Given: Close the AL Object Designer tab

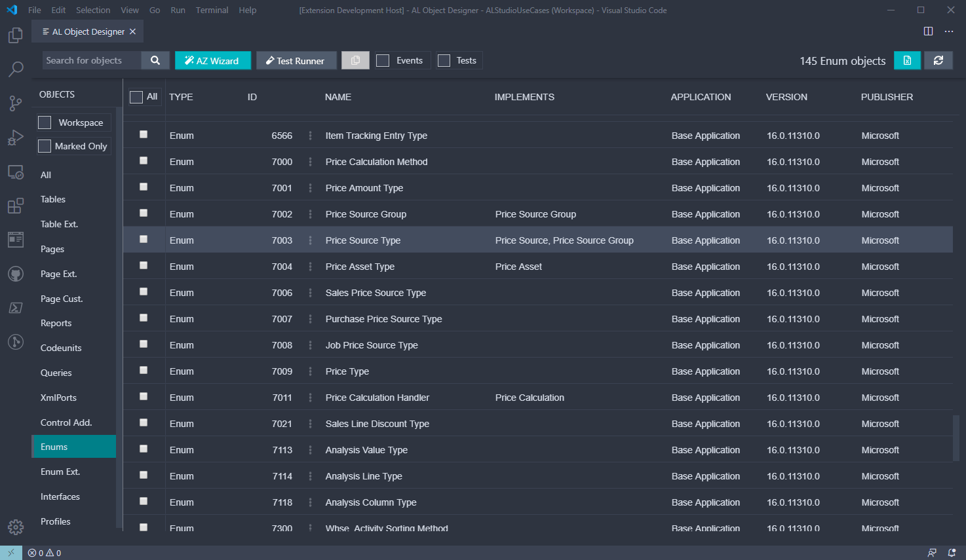Looking at the screenshot, I should (133, 31).
